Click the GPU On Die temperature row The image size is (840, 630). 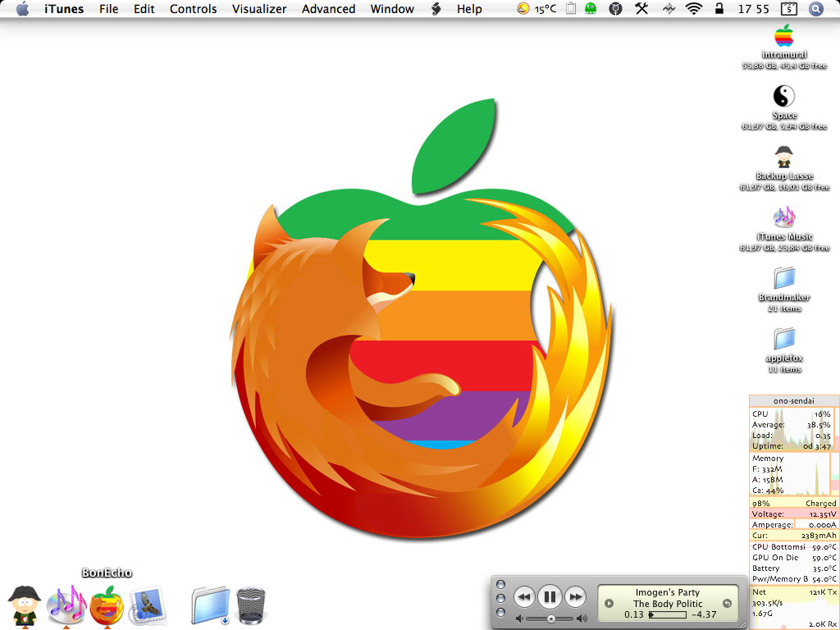(x=794, y=558)
